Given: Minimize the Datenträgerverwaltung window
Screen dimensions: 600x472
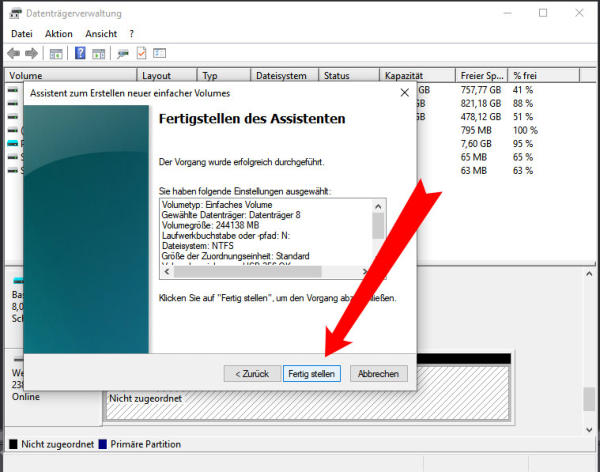Looking at the screenshot, I should [508, 13].
